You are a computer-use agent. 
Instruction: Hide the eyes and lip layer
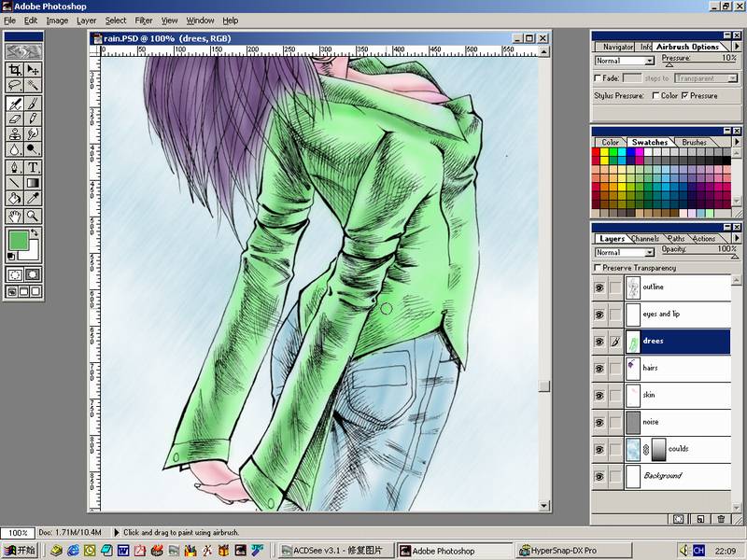click(599, 315)
